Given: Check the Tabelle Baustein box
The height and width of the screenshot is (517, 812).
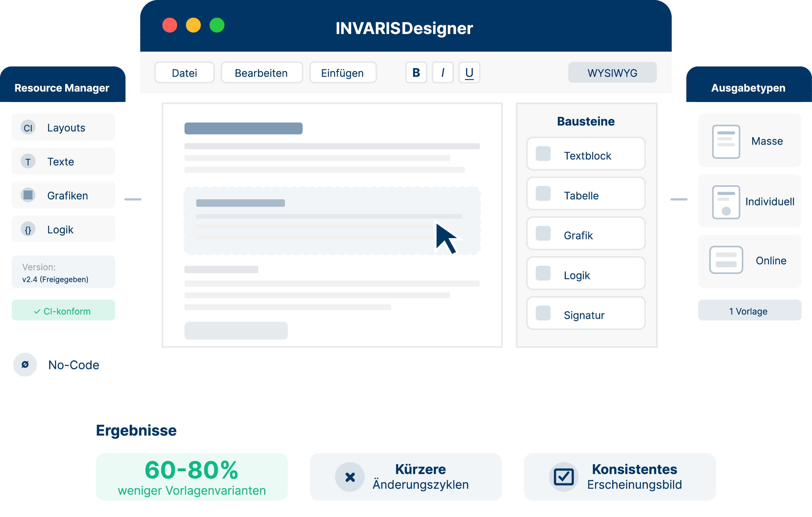Looking at the screenshot, I should tap(543, 194).
